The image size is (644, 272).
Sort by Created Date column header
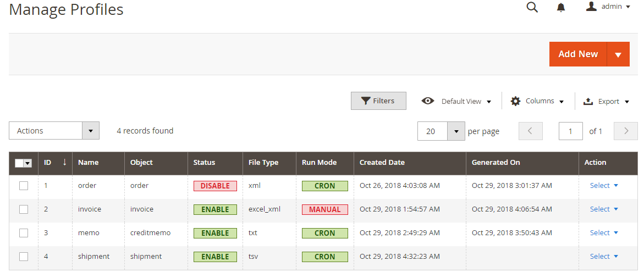[x=382, y=163]
